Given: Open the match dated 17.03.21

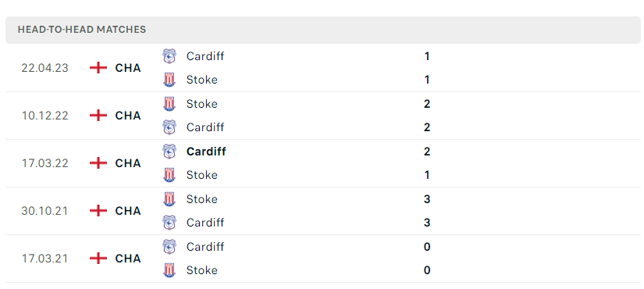Looking at the screenshot, I should [323, 259].
